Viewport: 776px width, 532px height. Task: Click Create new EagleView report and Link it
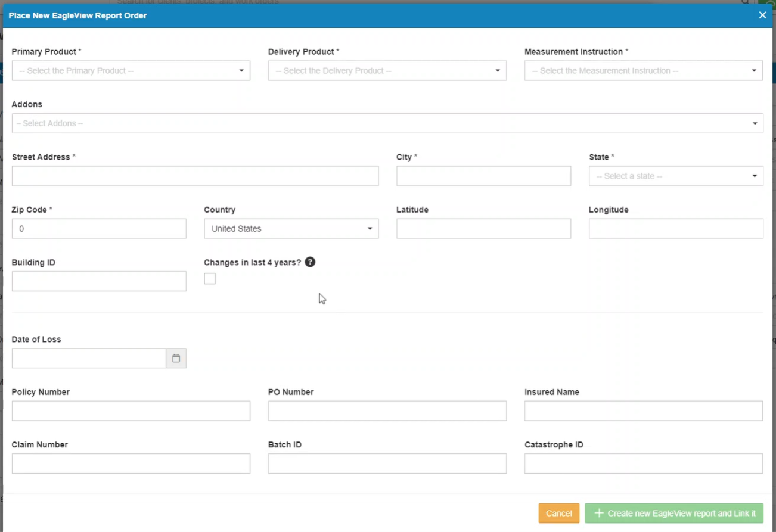pyautogui.click(x=674, y=514)
